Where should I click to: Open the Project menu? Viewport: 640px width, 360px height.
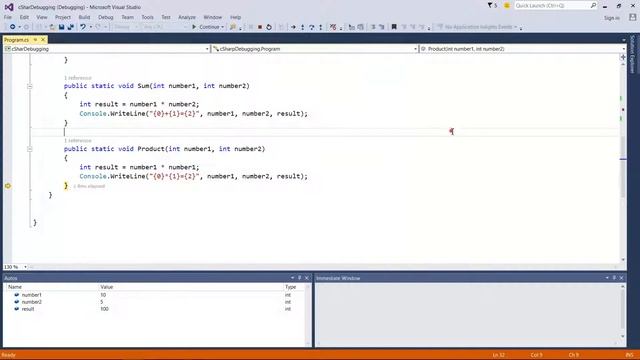62,17
